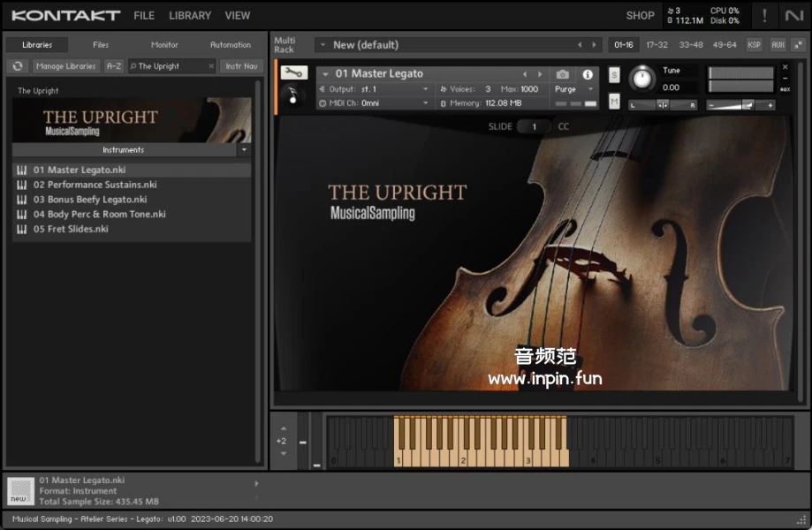The height and width of the screenshot is (530, 812).
Task: Click the Native Instruments logo icon
Action: point(793,16)
